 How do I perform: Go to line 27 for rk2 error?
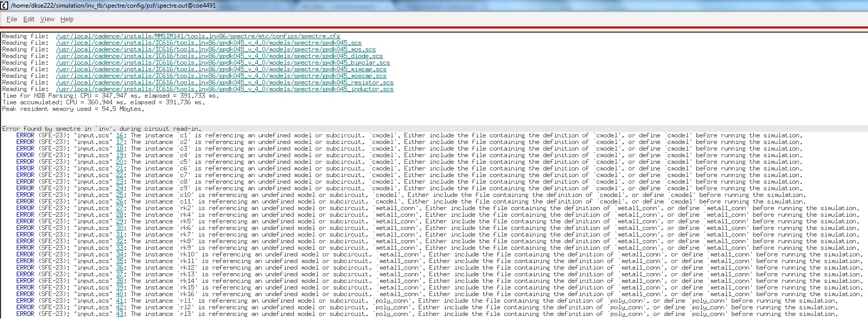pos(120,209)
